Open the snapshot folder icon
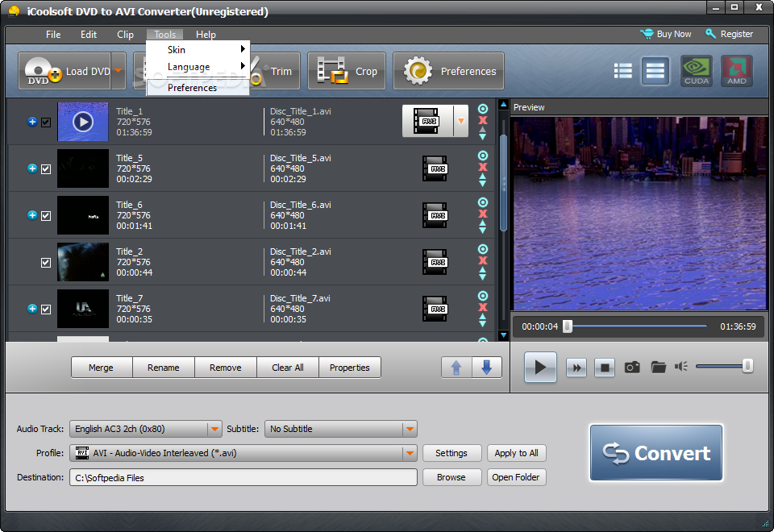This screenshot has height=532, width=774. [658, 368]
